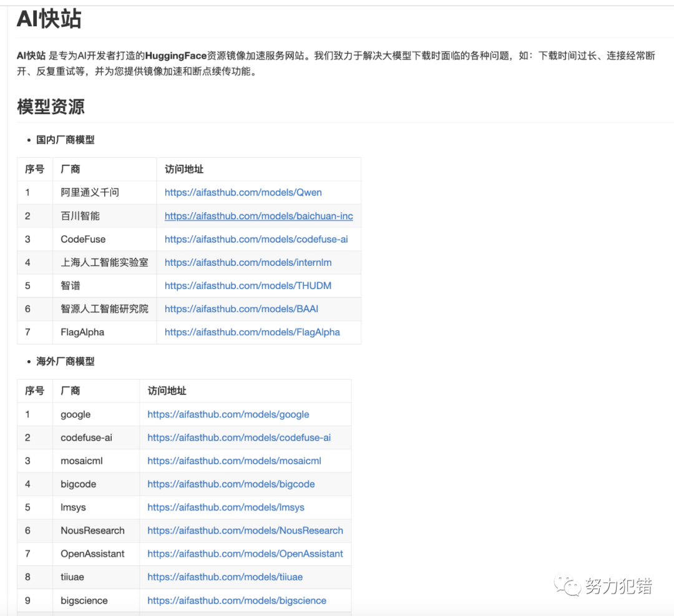The image size is (674, 616).
Task: Select the NousResearch vendor cell
Action: tap(96, 530)
